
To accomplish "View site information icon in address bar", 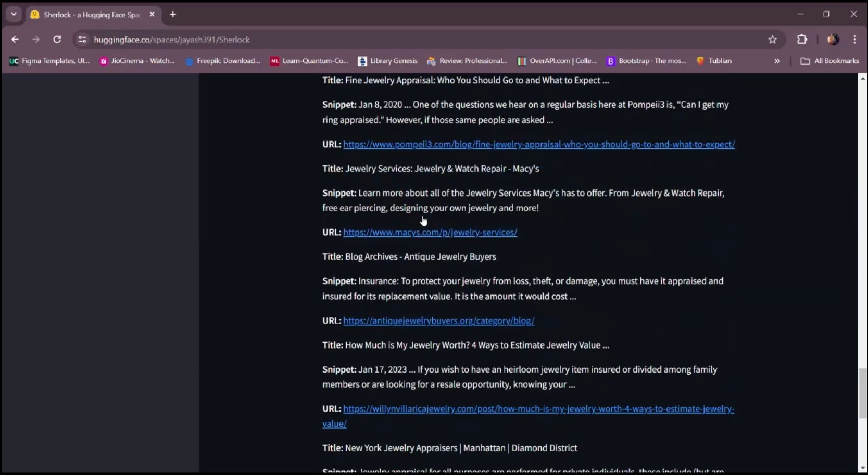I will (x=82, y=40).
